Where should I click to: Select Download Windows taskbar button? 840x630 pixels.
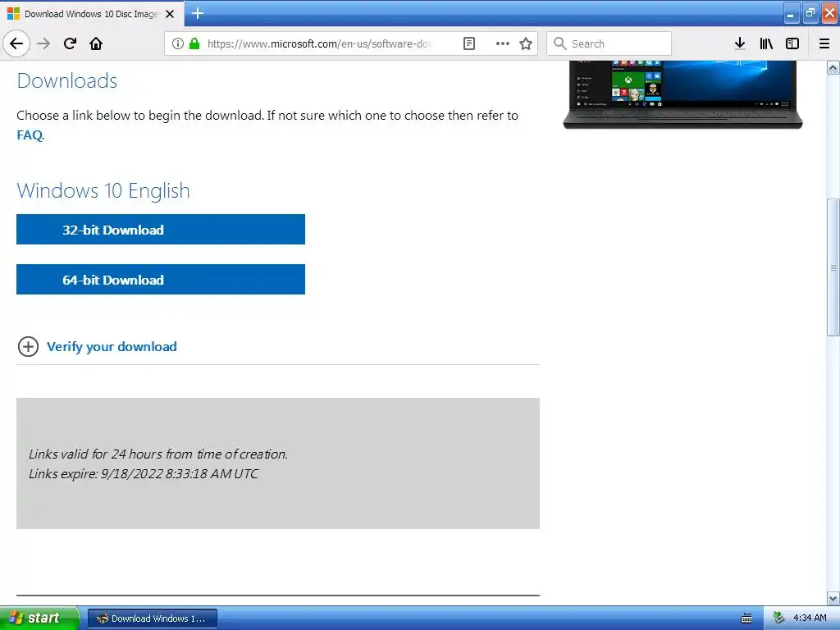(152, 619)
